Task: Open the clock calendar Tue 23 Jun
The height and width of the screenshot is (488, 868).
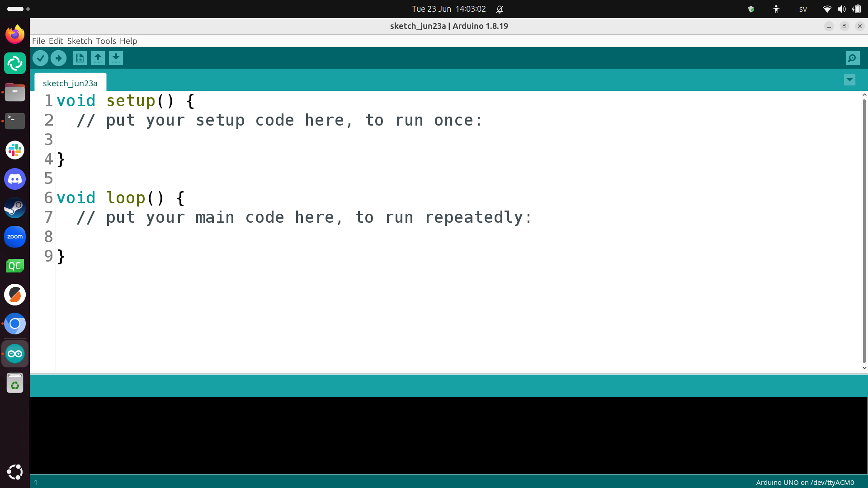Action: (448, 9)
